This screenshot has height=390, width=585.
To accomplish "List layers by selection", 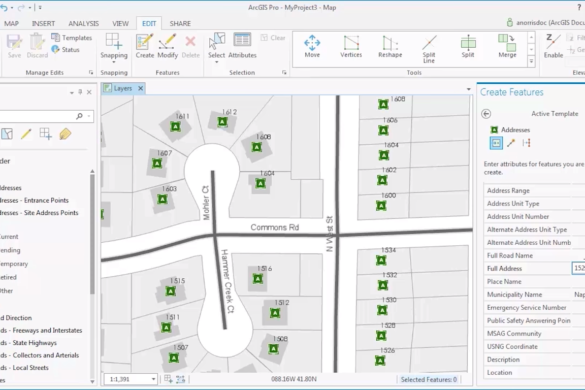I will (7, 134).
